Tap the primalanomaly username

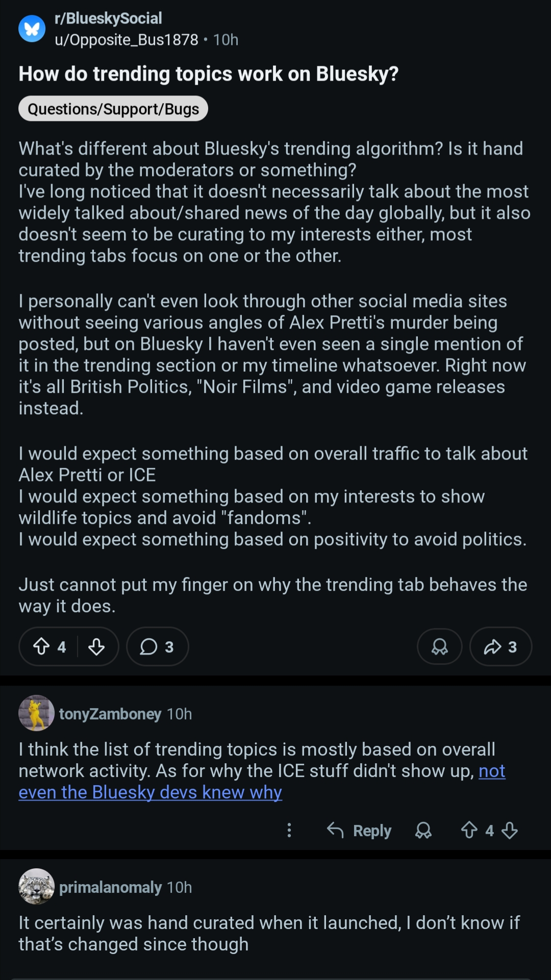click(x=110, y=888)
